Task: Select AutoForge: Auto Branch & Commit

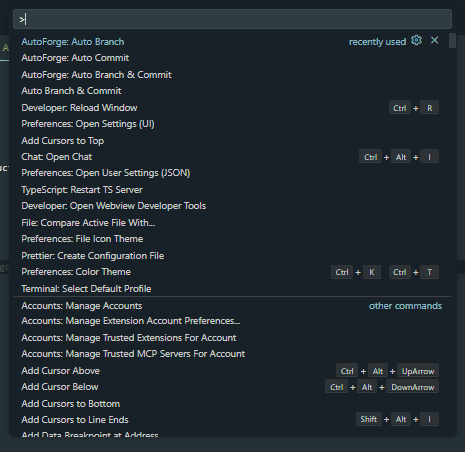Action: click(232, 75)
